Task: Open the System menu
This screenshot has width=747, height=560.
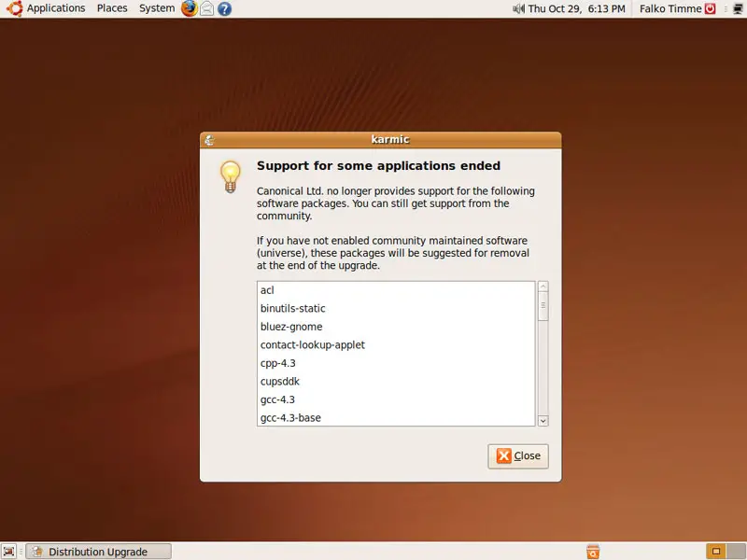Action: click(157, 8)
